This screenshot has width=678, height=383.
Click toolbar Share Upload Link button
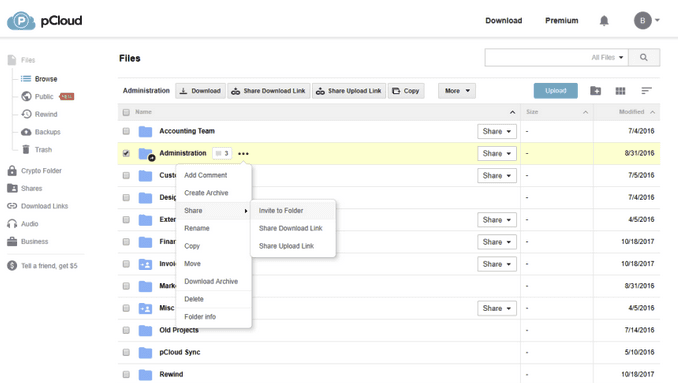(349, 91)
